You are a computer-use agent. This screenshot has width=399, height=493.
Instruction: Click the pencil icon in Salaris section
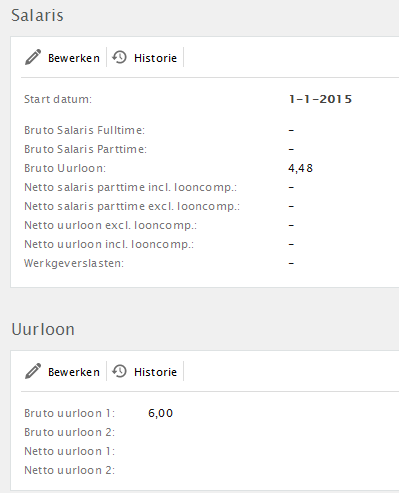tap(33, 57)
